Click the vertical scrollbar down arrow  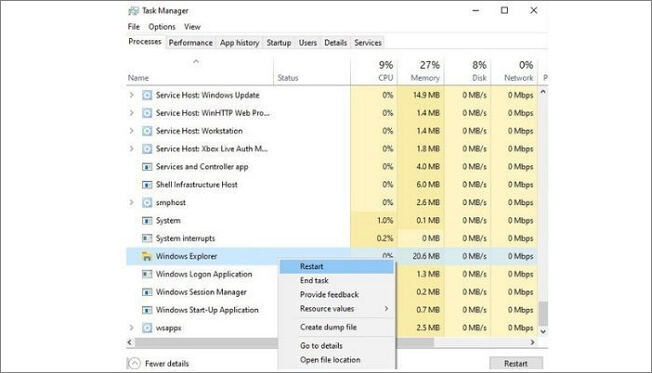click(543, 331)
